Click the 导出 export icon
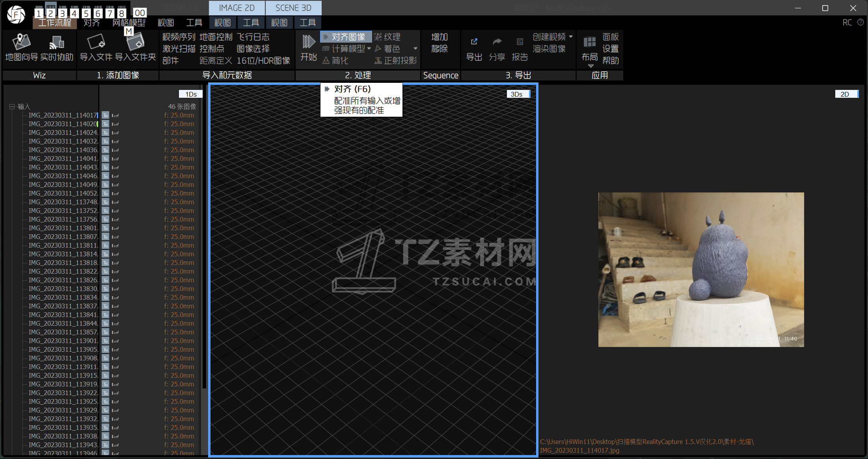The width and height of the screenshot is (868, 459). [474, 42]
